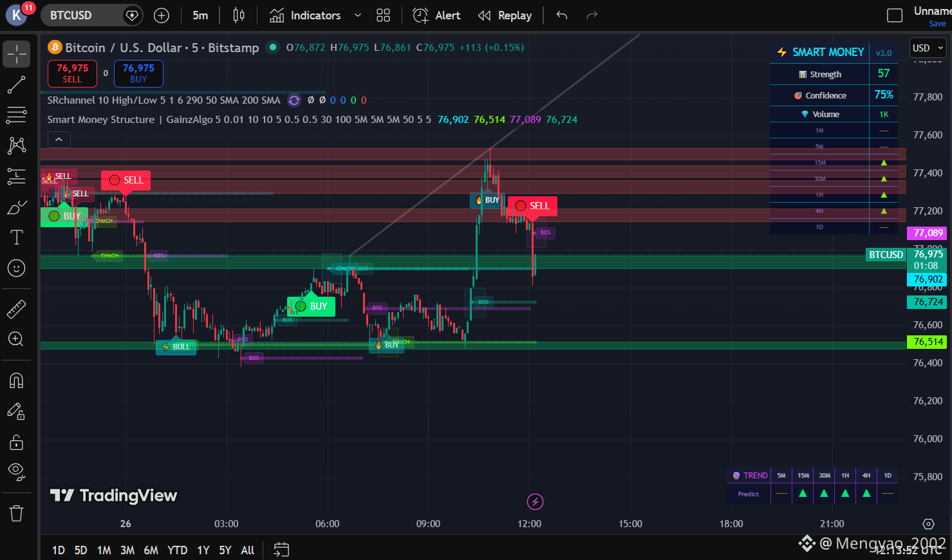This screenshot has height=560, width=952.
Task: Select the text annotation tool
Action: (x=16, y=238)
